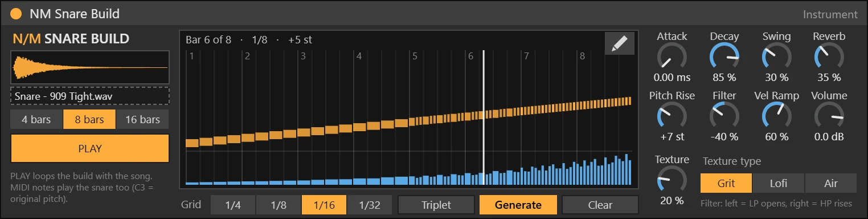Clear the pattern with the Clear button
The image size is (868, 219).
(600, 205)
